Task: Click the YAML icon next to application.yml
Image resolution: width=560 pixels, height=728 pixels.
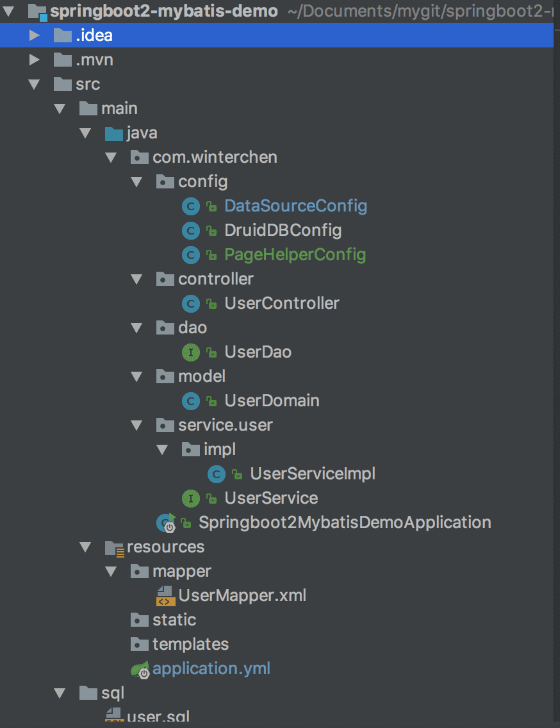Action: [x=139, y=668]
